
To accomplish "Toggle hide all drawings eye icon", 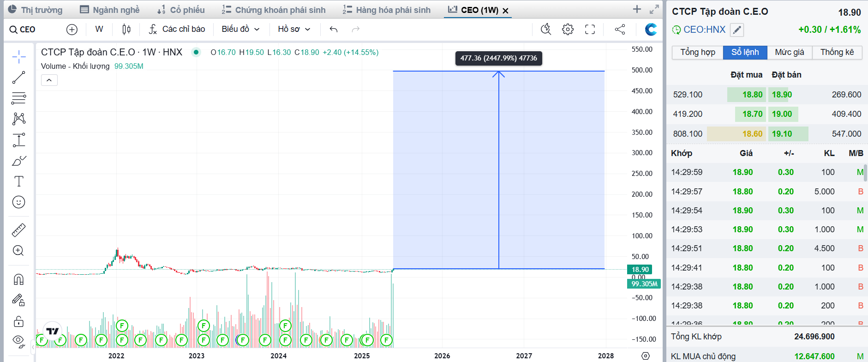I will coord(19,341).
